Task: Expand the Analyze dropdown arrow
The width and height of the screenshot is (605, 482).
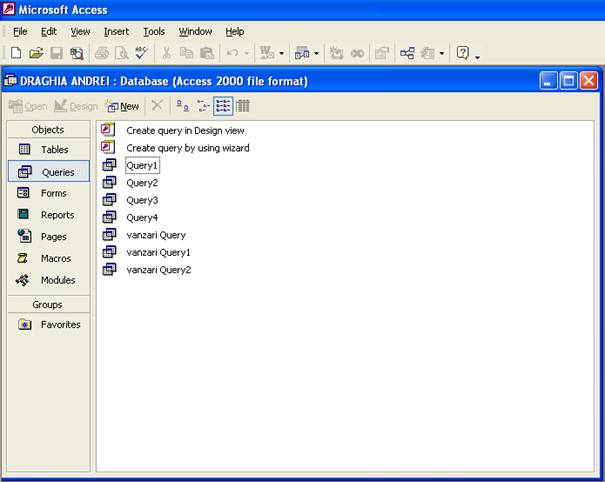Action: pos(317,53)
